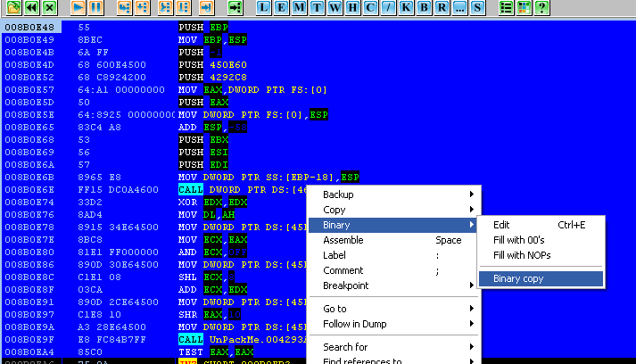This screenshot has height=364, width=636.
Task: Run the program with play icon
Action: tap(78, 7)
